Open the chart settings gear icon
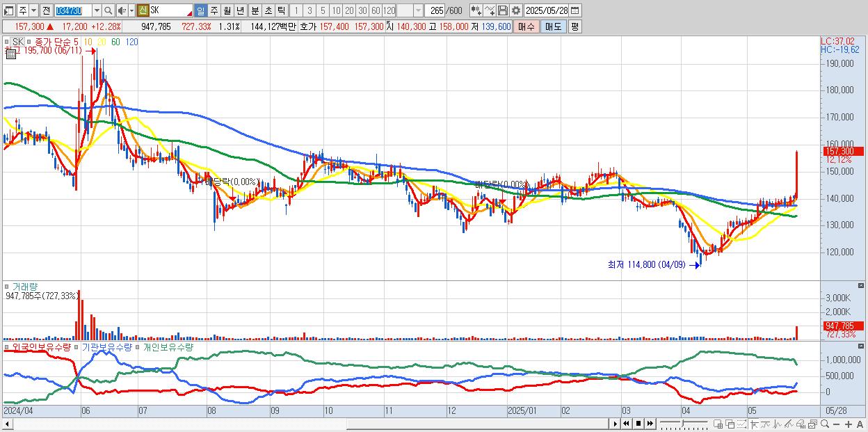The image size is (868, 432). point(515,10)
